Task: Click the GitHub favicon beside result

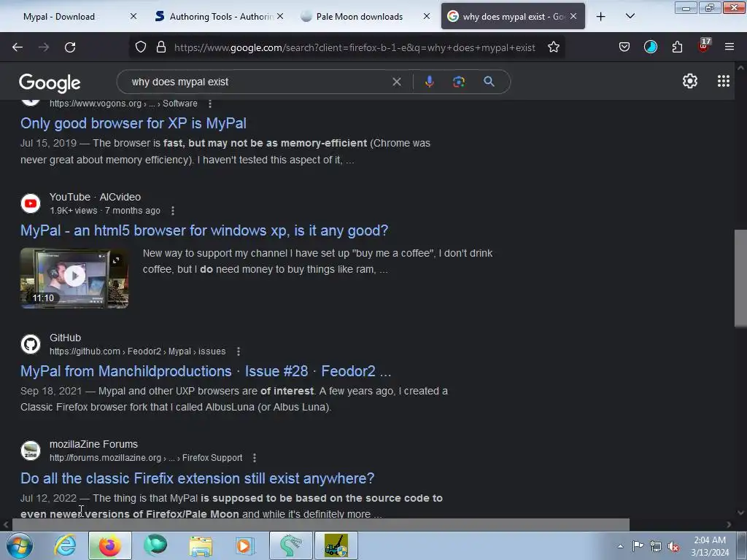Action: pyautogui.click(x=31, y=344)
